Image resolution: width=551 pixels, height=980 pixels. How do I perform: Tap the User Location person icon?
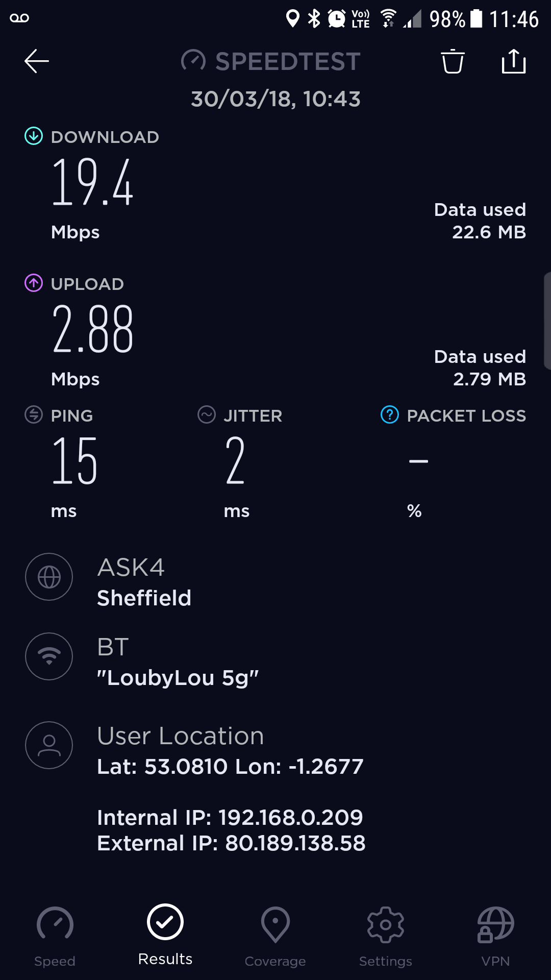point(49,745)
